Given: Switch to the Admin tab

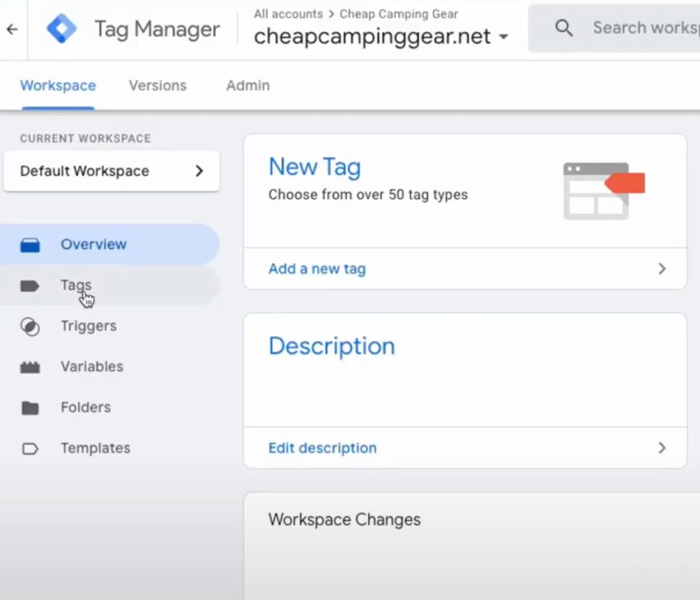Looking at the screenshot, I should [x=247, y=85].
